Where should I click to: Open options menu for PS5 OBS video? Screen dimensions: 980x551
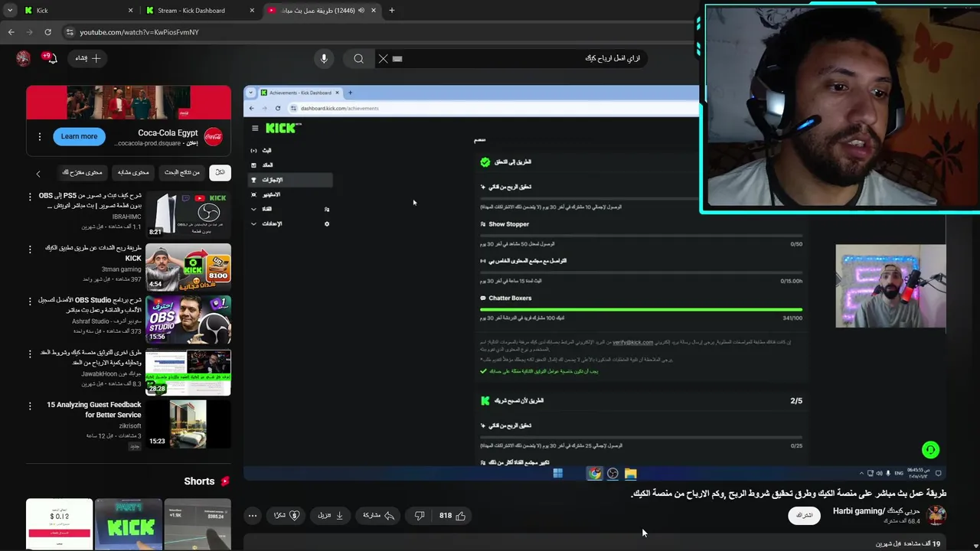pos(31,197)
